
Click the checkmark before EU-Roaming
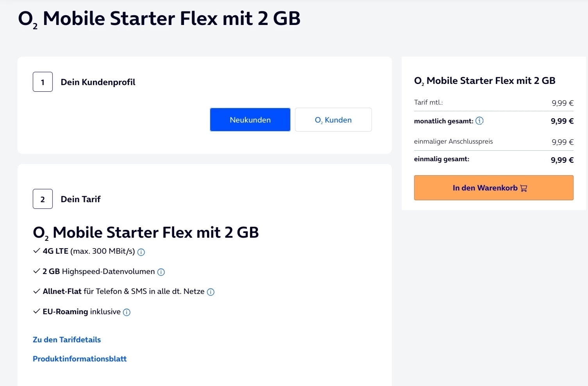pyautogui.click(x=37, y=311)
